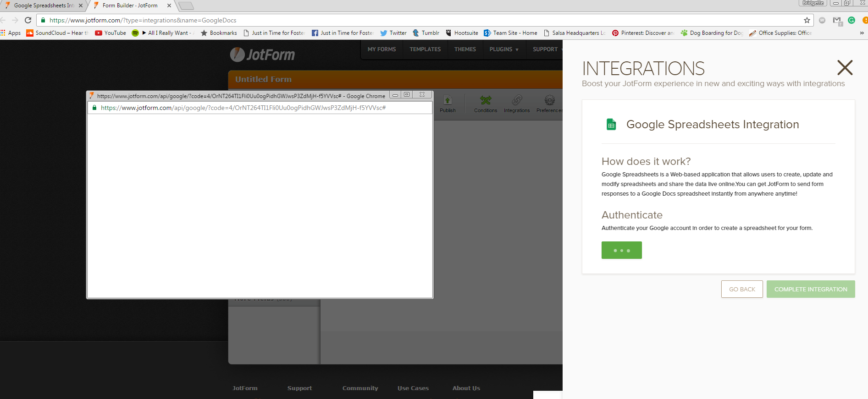Click the Go Back button
Image resolution: width=868 pixels, height=399 pixels.
(742, 289)
